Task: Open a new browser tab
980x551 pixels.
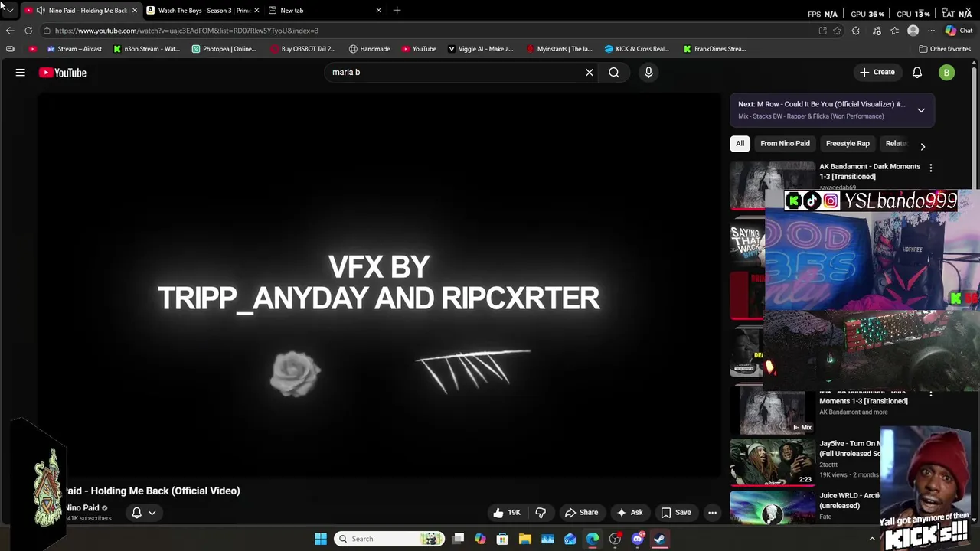Action: (x=397, y=11)
